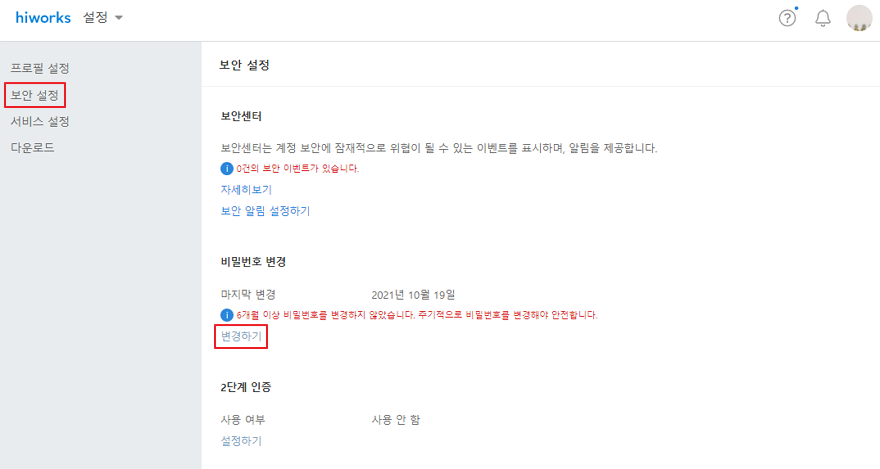Click the 0건의 보안 이벤트 message
The image size is (880, 469).
(297, 168)
